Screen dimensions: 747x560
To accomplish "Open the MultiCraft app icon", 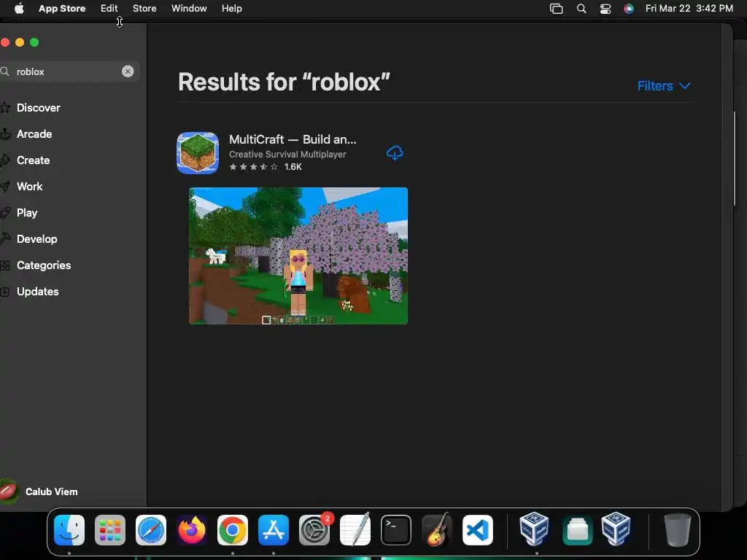I will [x=198, y=153].
